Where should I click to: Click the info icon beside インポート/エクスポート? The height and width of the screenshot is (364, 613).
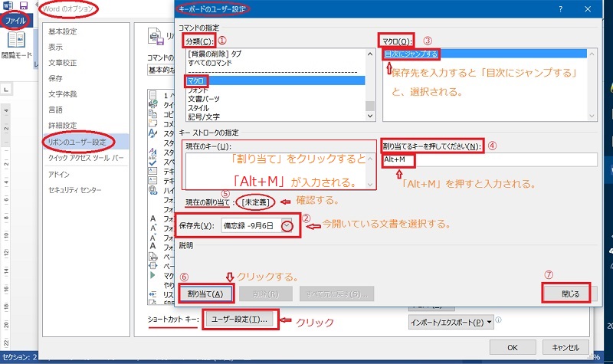(499, 320)
